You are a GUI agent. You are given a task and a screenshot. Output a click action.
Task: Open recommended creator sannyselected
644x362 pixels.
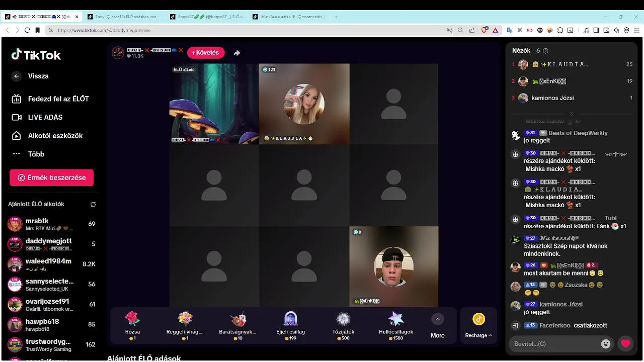[51, 285]
